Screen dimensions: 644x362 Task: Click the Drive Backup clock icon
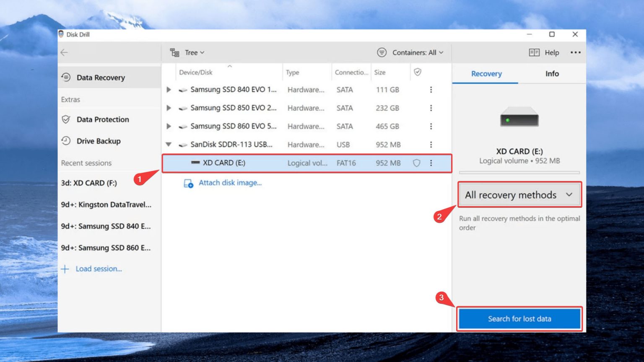coord(66,141)
